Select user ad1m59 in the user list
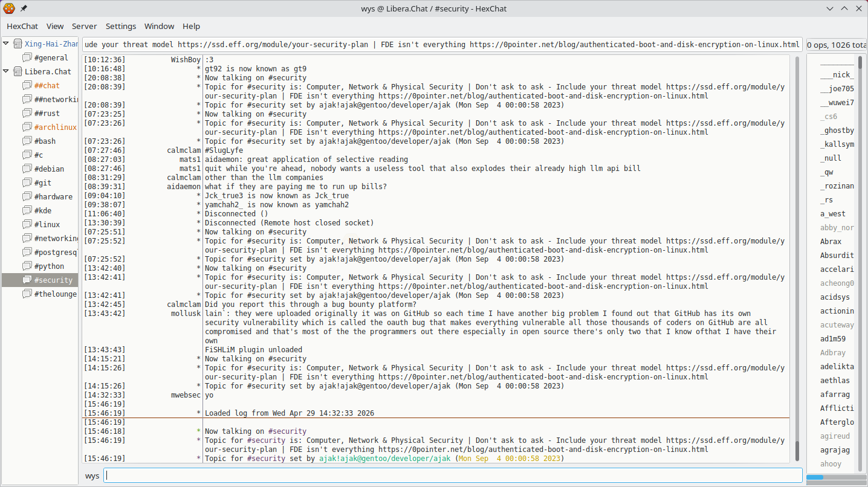The width and height of the screenshot is (868, 487). click(x=833, y=339)
